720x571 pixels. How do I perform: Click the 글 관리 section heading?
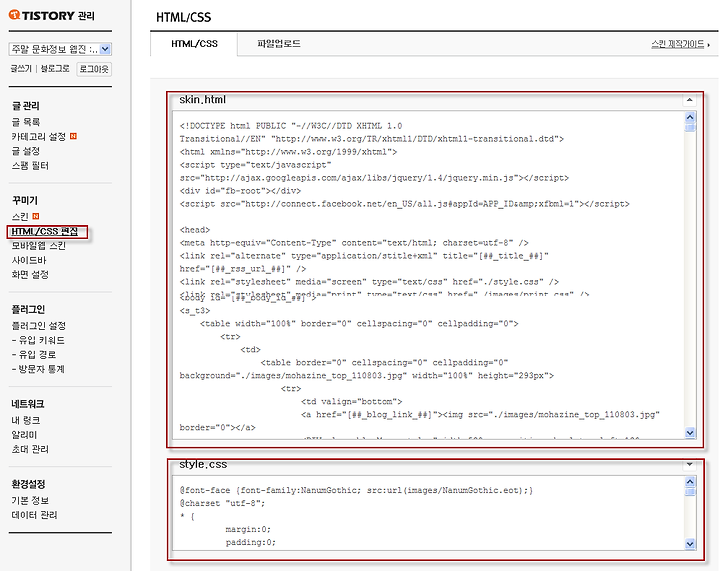tap(26, 106)
